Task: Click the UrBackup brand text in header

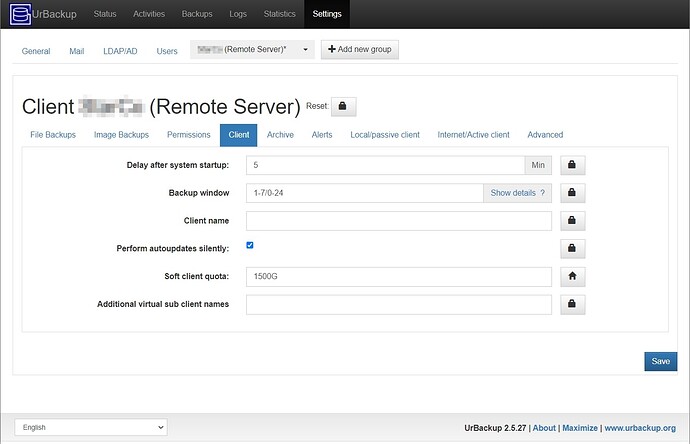Action: tap(54, 14)
